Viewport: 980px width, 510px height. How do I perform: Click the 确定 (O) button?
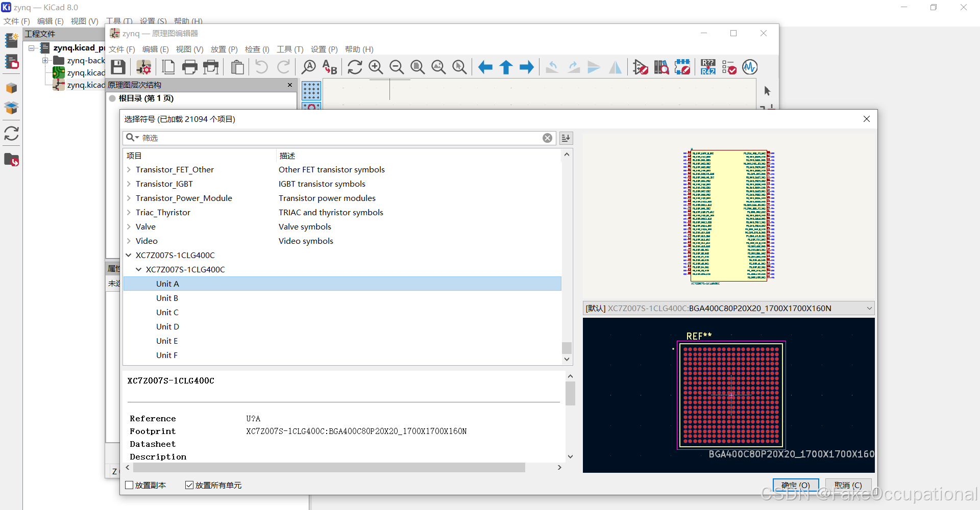click(795, 485)
